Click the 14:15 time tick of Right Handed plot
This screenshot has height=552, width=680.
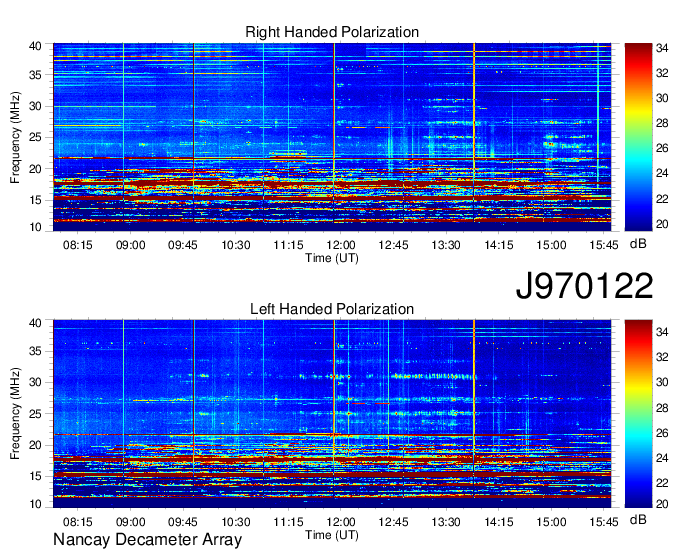(499, 245)
